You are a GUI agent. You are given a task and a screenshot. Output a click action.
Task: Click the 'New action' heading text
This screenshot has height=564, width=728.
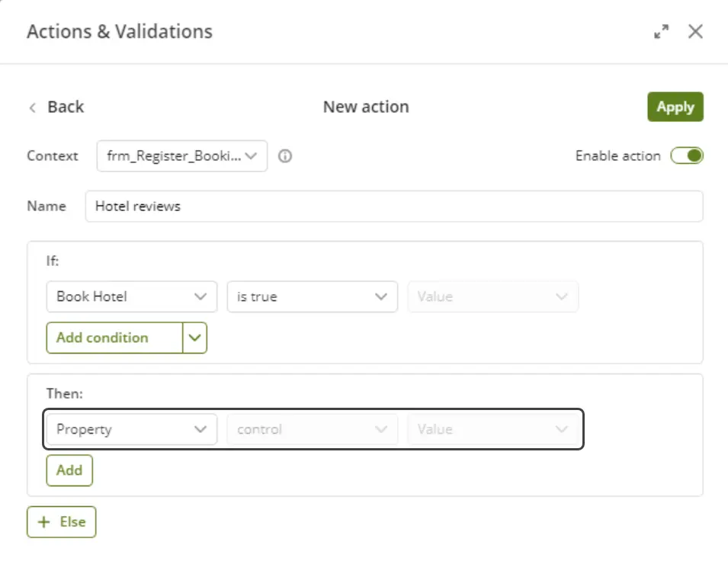(x=366, y=107)
